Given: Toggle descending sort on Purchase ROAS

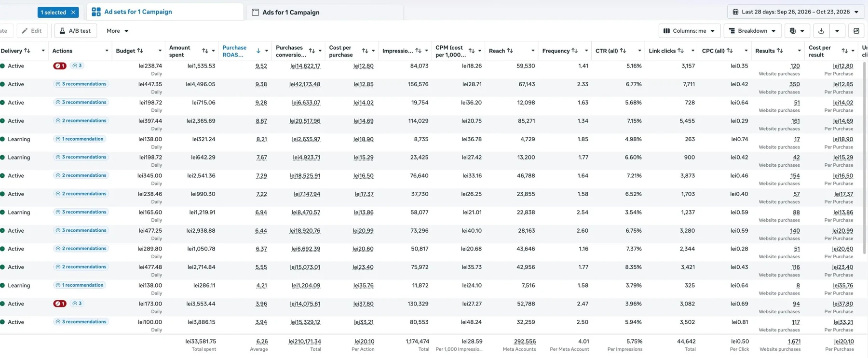Looking at the screenshot, I should 258,51.
